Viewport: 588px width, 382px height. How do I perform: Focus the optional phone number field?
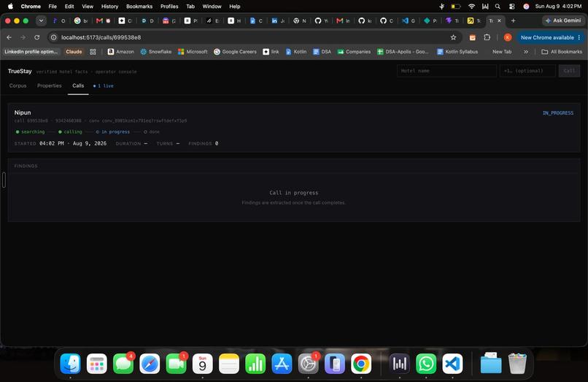[x=527, y=71]
